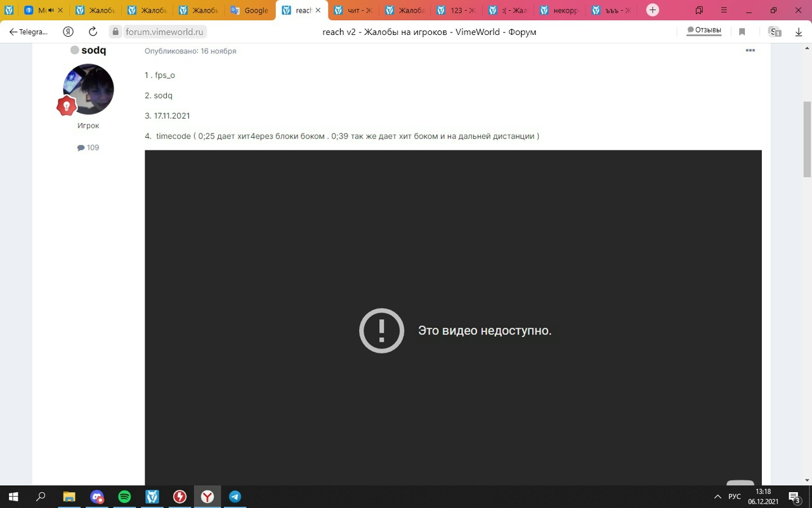The height and width of the screenshot is (508, 812).
Task: Click the post date '16 ноября' link
Action: point(218,51)
